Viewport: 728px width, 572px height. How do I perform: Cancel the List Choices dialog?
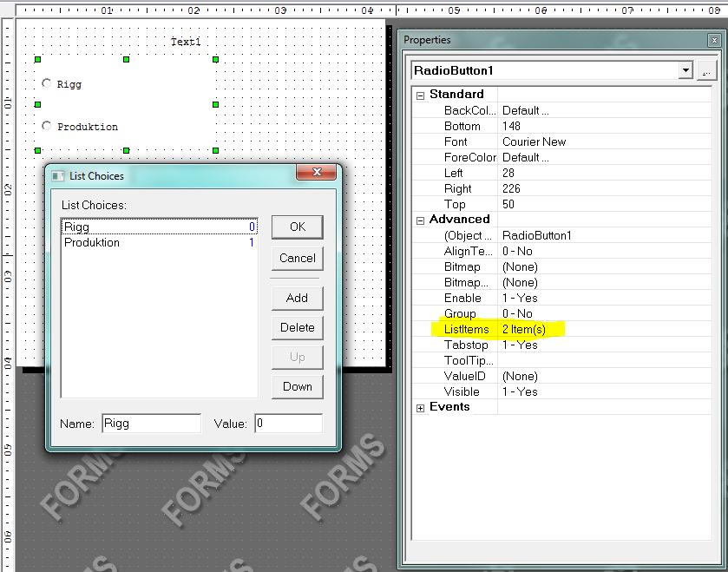pyautogui.click(x=297, y=258)
